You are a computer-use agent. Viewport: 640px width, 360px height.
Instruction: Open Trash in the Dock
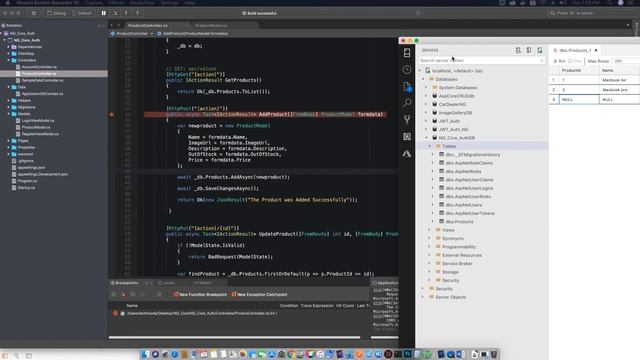494,354
